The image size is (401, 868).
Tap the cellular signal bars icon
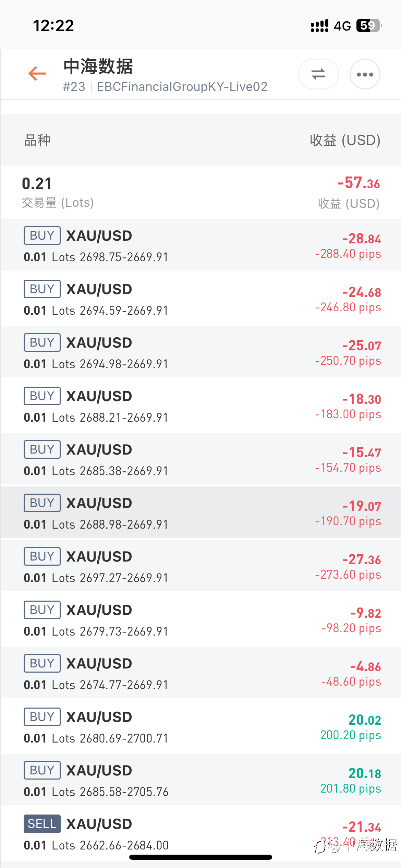[319, 26]
